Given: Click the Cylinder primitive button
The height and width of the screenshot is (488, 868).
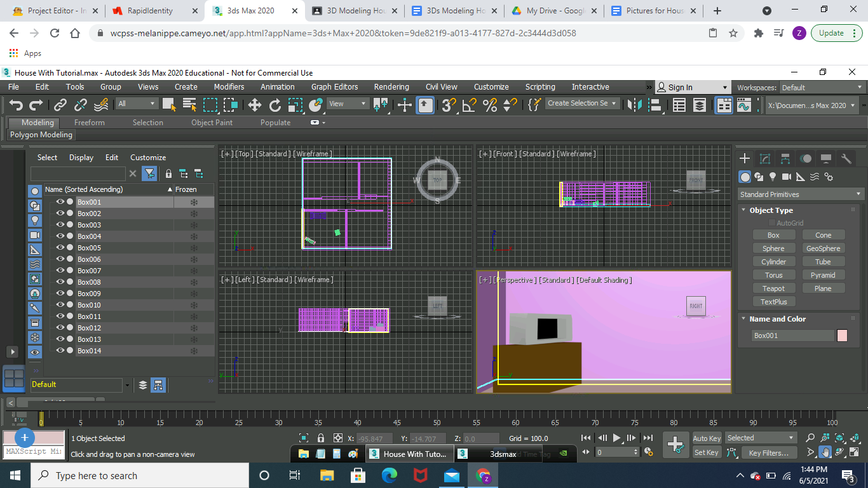Looking at the screenshot, I should click(773, 262).
